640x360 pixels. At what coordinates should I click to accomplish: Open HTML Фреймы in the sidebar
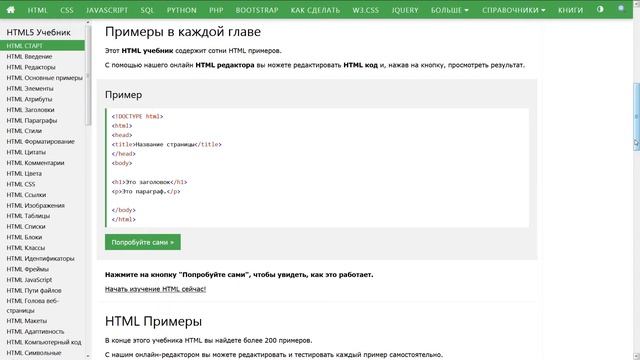click(x=28, y=269)
